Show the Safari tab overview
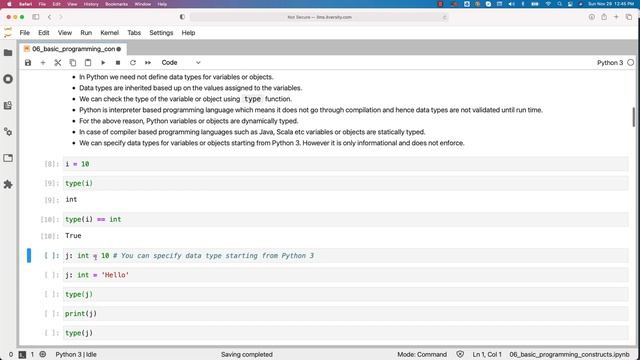This screenshot has height=360, width=640. [x=629, y=17]
